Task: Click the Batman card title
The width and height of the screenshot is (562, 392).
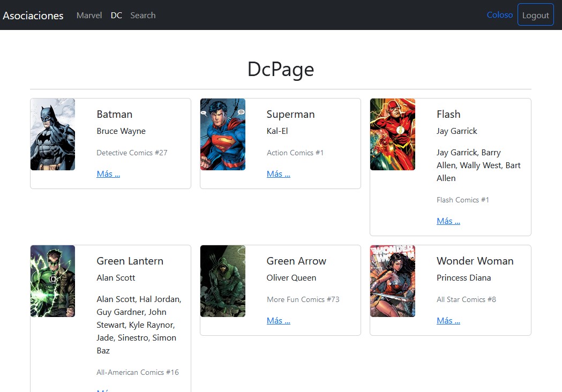Action: pyautogui.click(x=114, y=114)
